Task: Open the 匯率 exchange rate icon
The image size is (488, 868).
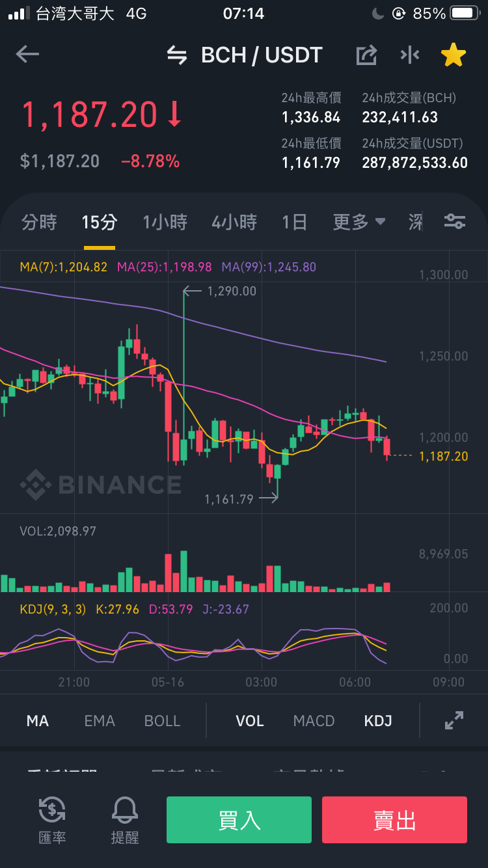Action: pyautogui.click(x=52, y=820)
